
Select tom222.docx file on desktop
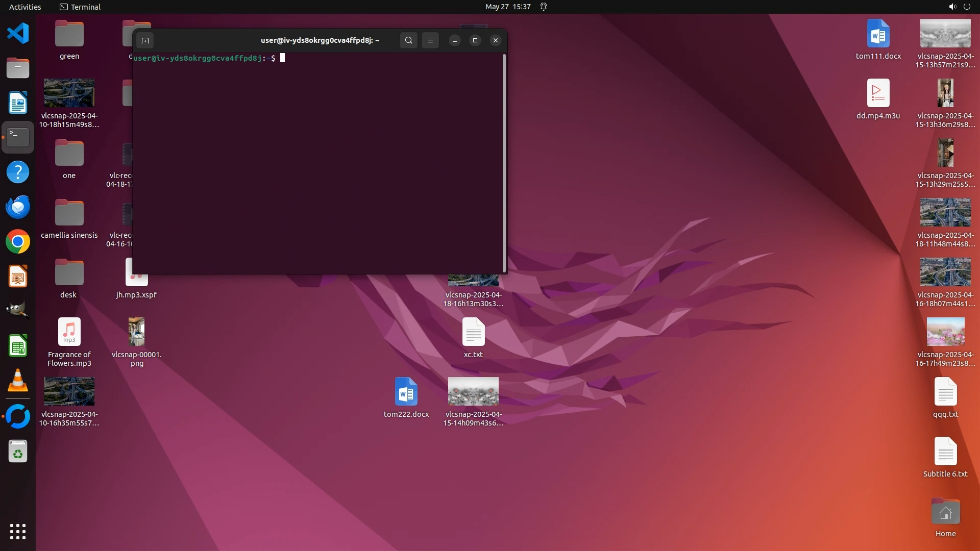(406, 392)
